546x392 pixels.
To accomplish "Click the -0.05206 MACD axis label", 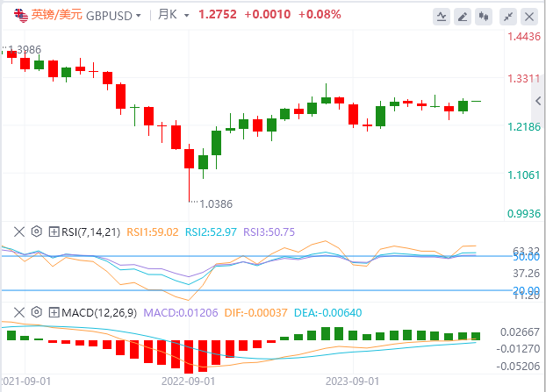I will click(x=519, y=367).
